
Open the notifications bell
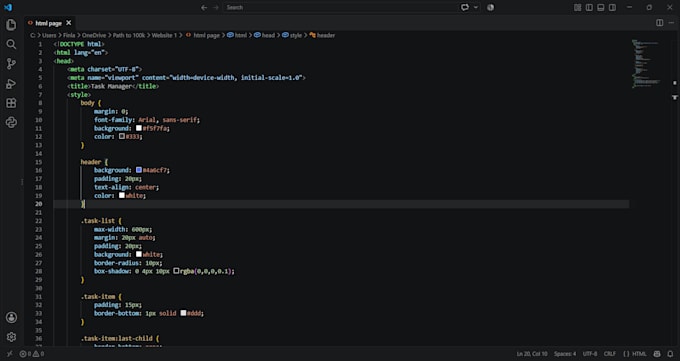(x=670, y=354)
